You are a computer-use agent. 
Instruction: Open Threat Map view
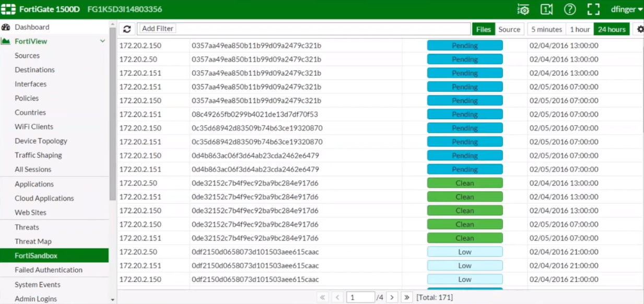pyautogui.click(x=33, y=241)
